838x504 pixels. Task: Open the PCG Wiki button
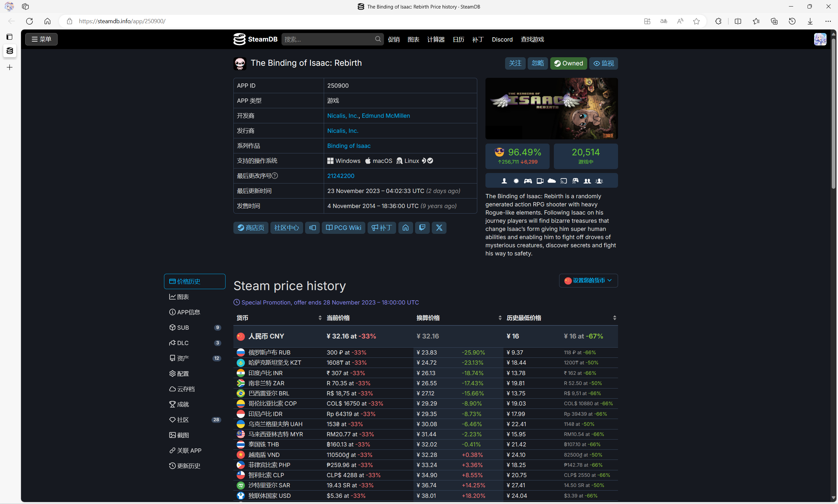tap(343, 228)
